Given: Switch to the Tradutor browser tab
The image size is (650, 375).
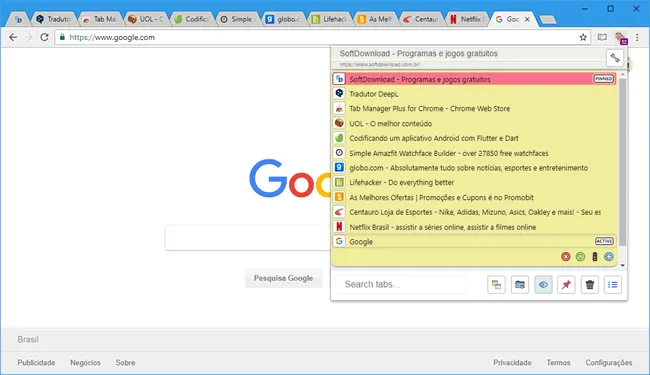Looking at the screenshot, I should pos(55,19).
